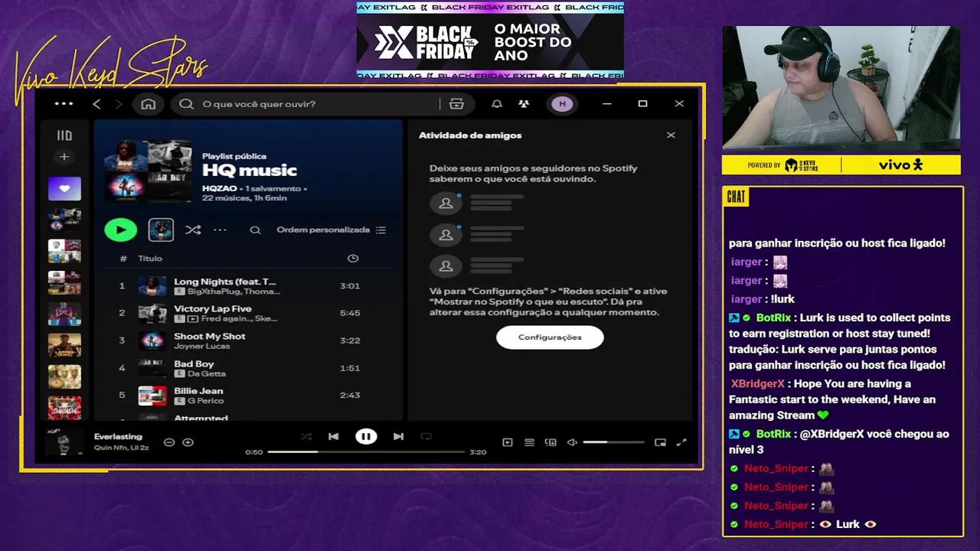Skip to next track

[x=398, y=437]
